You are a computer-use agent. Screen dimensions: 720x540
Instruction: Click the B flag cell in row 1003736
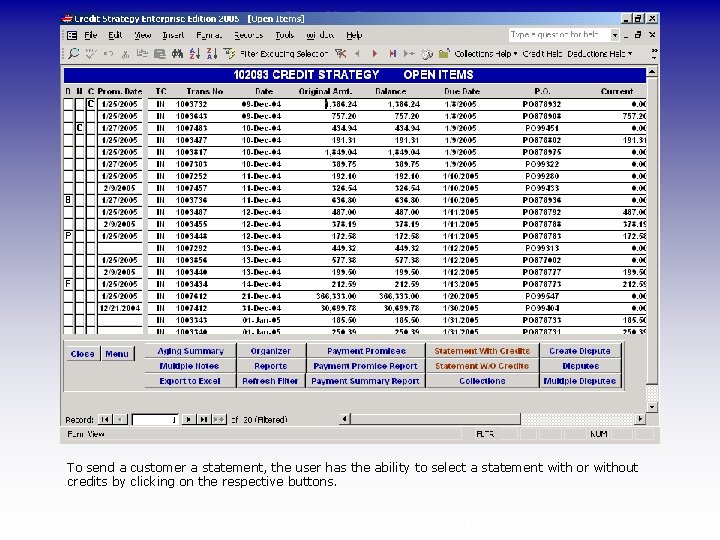coord(68,200)
